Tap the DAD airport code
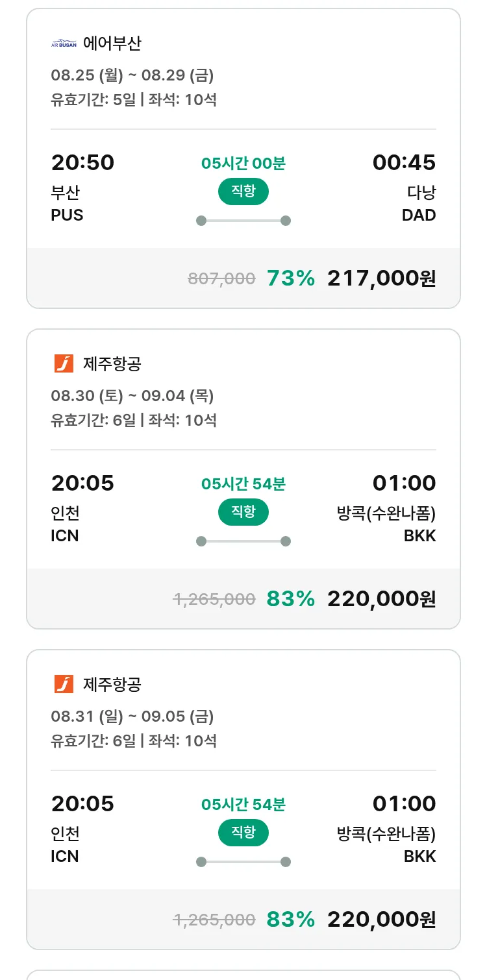Viewport: 487px width, 980px height. point(419,215)
